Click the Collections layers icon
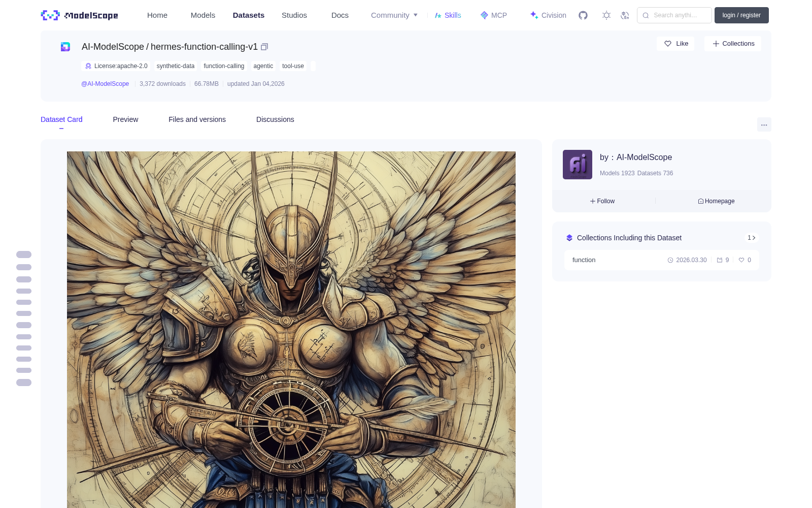Image resolution: width=812 pixels, height=508 pixels. coord(569,238)
